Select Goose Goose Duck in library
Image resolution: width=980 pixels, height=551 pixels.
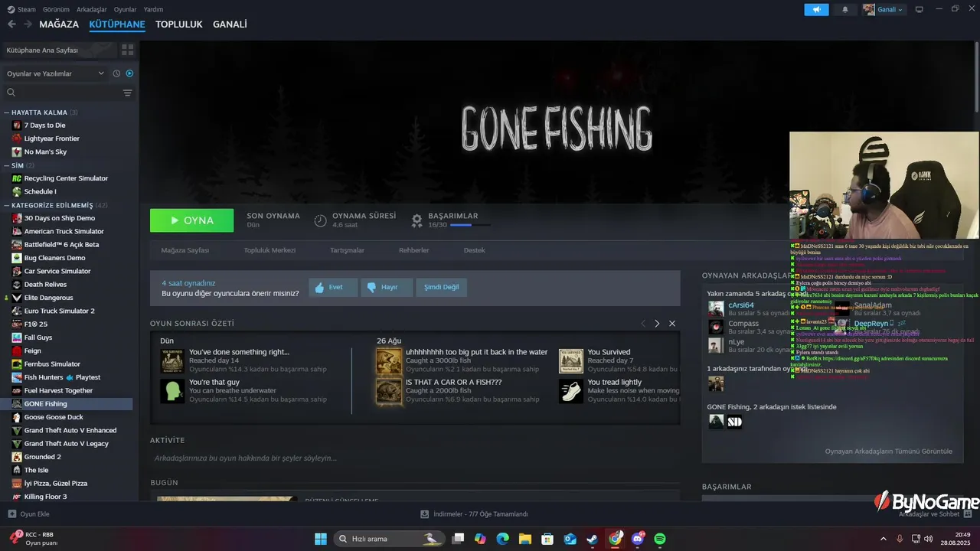tap(54, 417)
